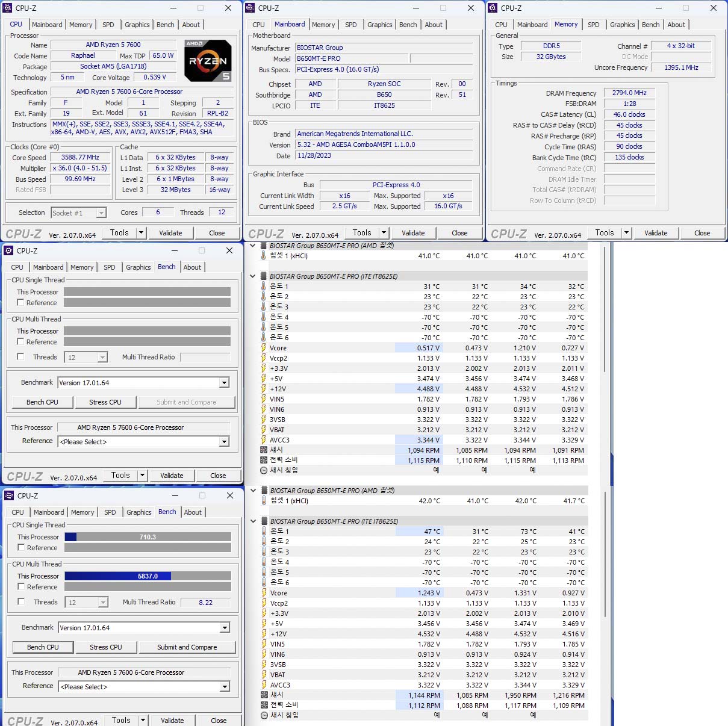This screenshot has width=728, height=726.
Task: Tick the Threads checkbox beside ratio 8.22
Action: (21, 602)
